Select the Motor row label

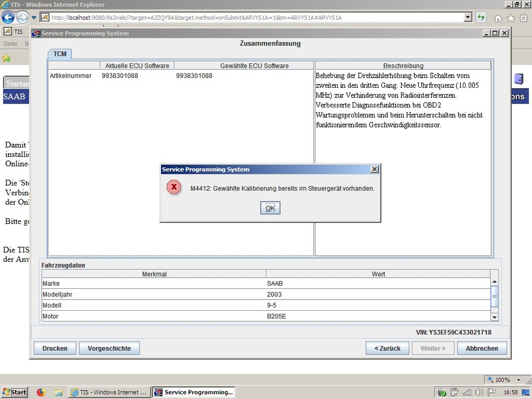[x=51, y=316]
